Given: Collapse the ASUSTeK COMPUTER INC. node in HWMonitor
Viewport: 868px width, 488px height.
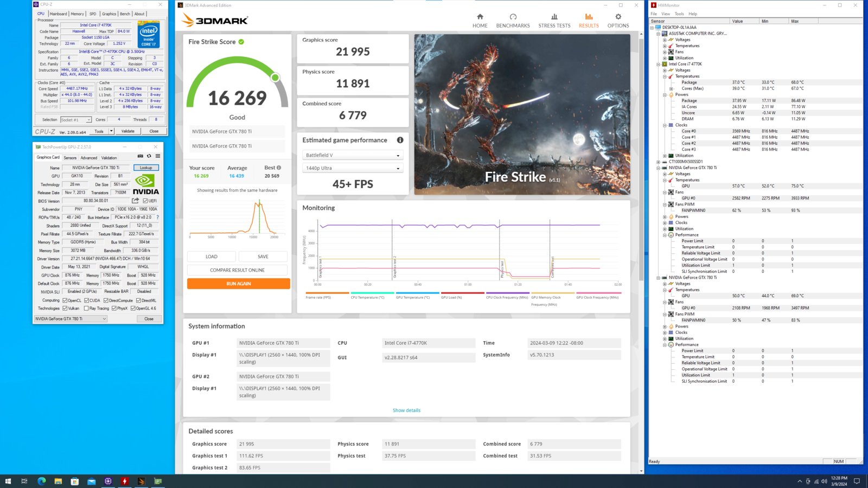Looking at the screenshot, I should [x=658, y=34].
